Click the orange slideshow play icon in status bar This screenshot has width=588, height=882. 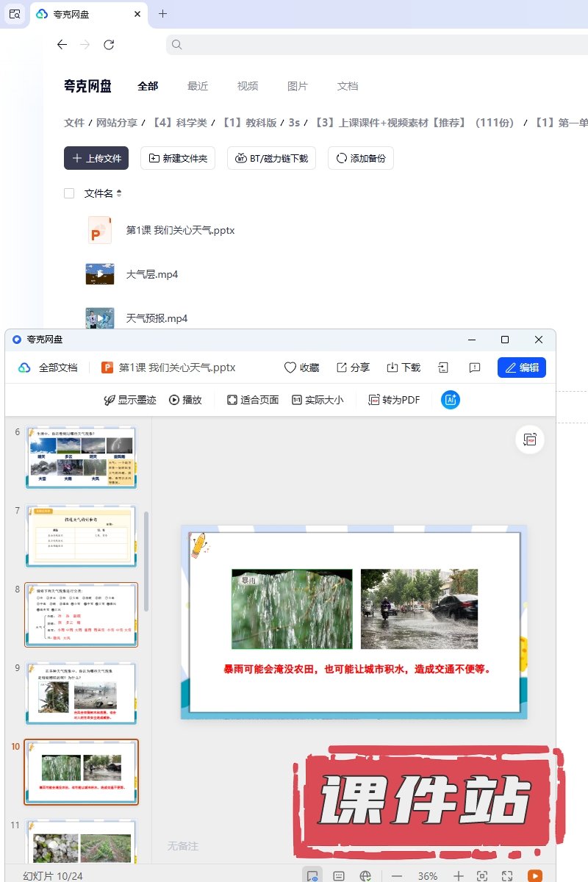pyautogui.click(x=535, y=875)
